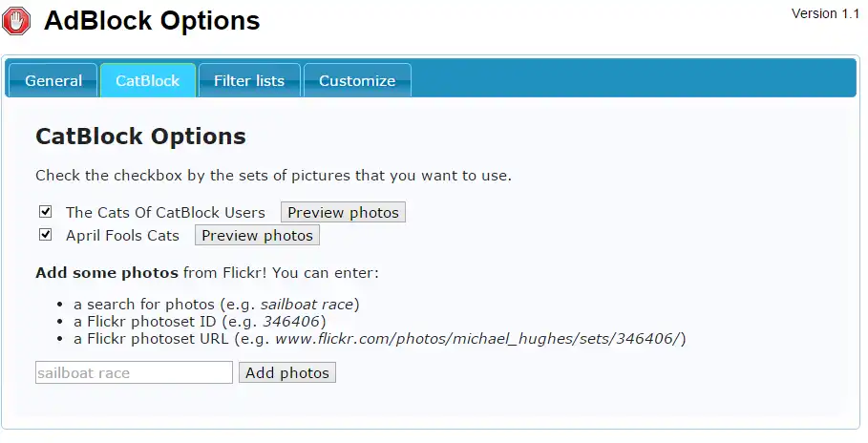Image resolution: width=868 pixels, height=443 pixels.
Task: Focus the sailboat race search field
Action: (134, 372)
